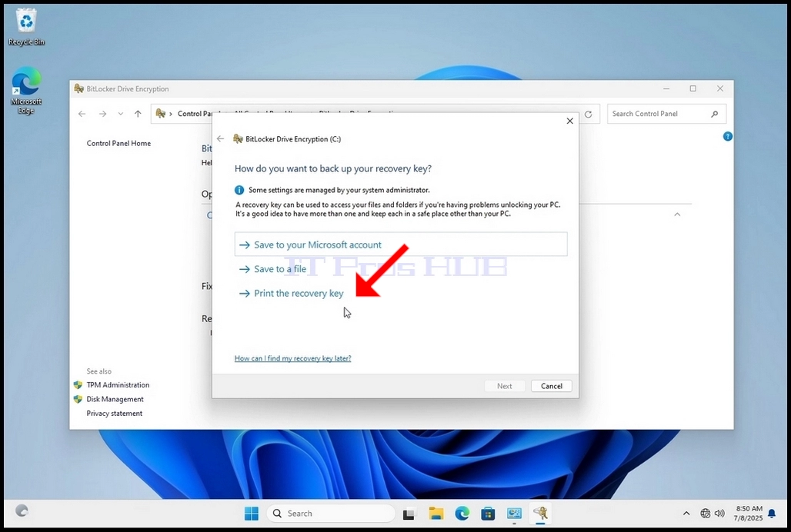The image size is (791, 532).
Task: Collapse the operating system drive section chevron
Action: (677, 214)
